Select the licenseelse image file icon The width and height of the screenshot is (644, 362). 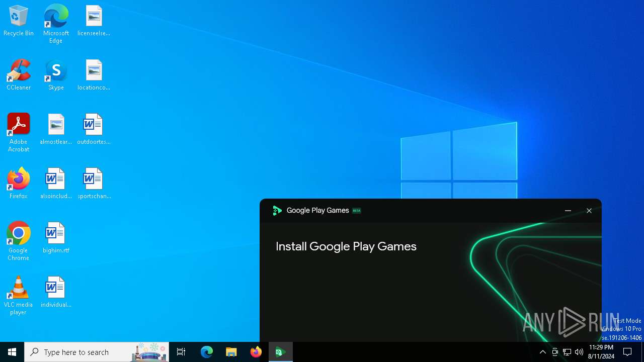(94, 21)
